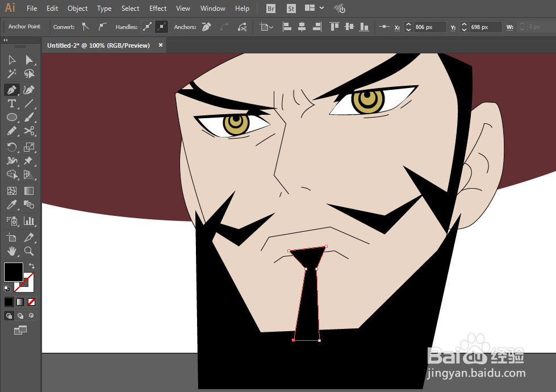Select the Shape Builder tool
Screen dimensions: 556x392
point(12,174)
